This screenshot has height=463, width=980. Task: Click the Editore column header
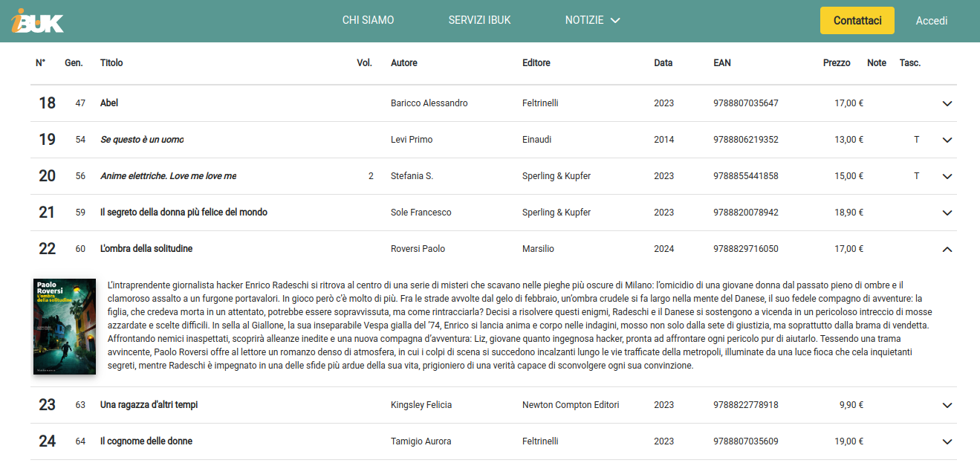click(536, 63)
